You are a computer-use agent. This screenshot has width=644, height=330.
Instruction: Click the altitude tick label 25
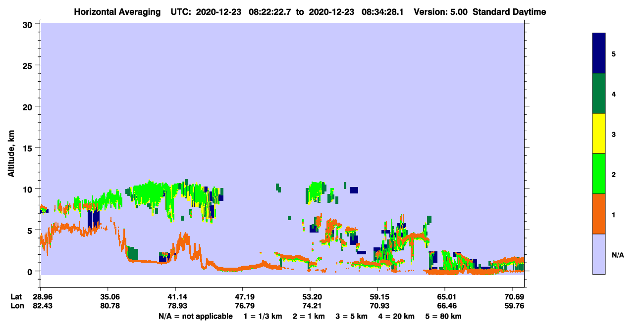29,65
